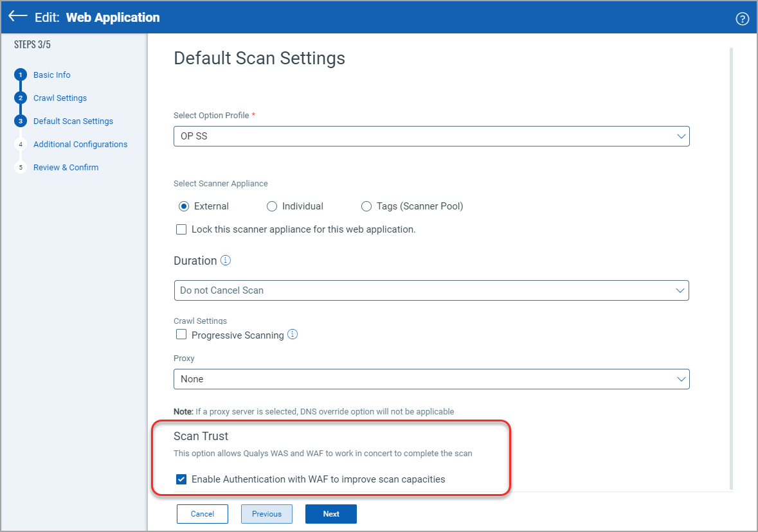Select the step 1 Basic Info circle
758x532 pixels.
pos(20,75)
